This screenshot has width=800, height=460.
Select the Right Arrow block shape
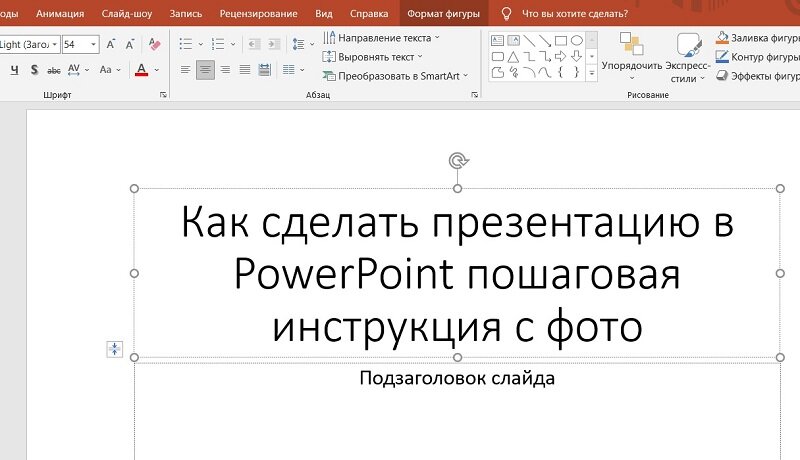pyautogui.click(x=561, y=56)
